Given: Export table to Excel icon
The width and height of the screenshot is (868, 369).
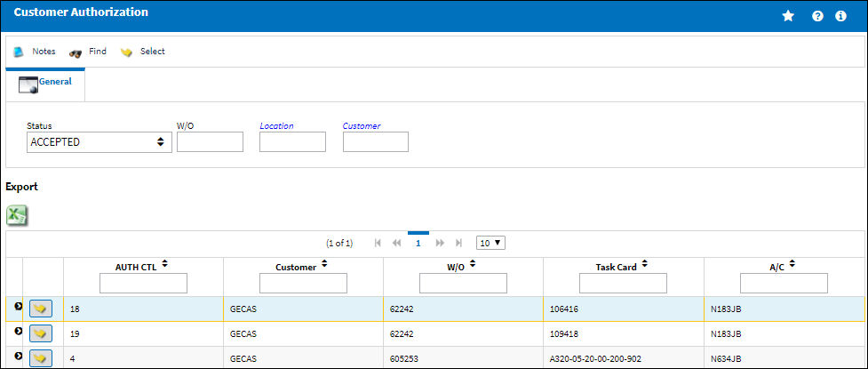Looking at the screenshot, I should click(x=17, y=215).
